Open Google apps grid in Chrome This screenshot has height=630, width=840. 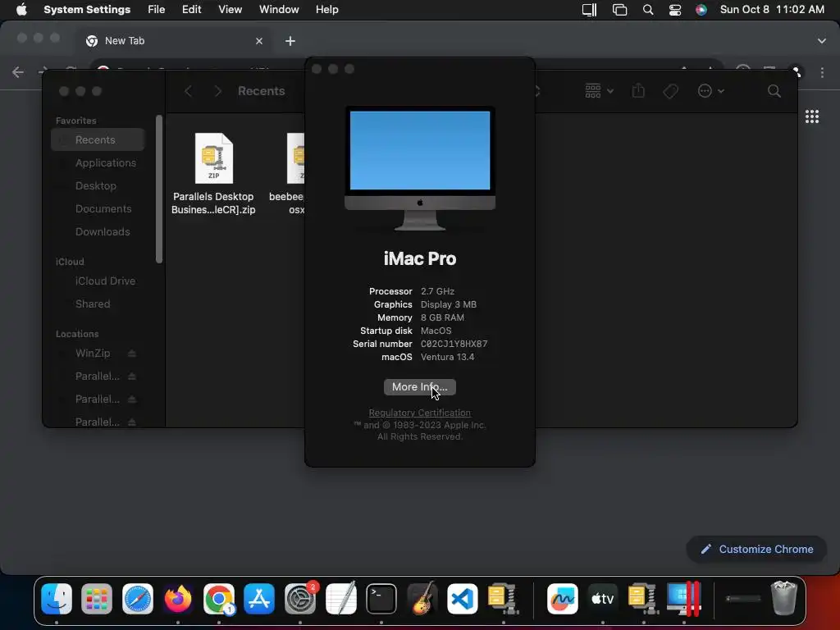pyautogui.click(x=812, y=116)
